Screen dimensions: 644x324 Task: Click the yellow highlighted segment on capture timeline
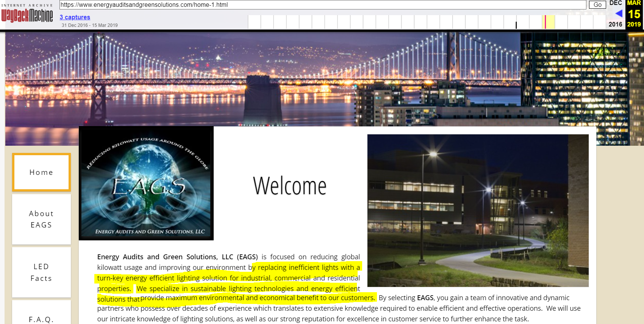coord(549,22)
